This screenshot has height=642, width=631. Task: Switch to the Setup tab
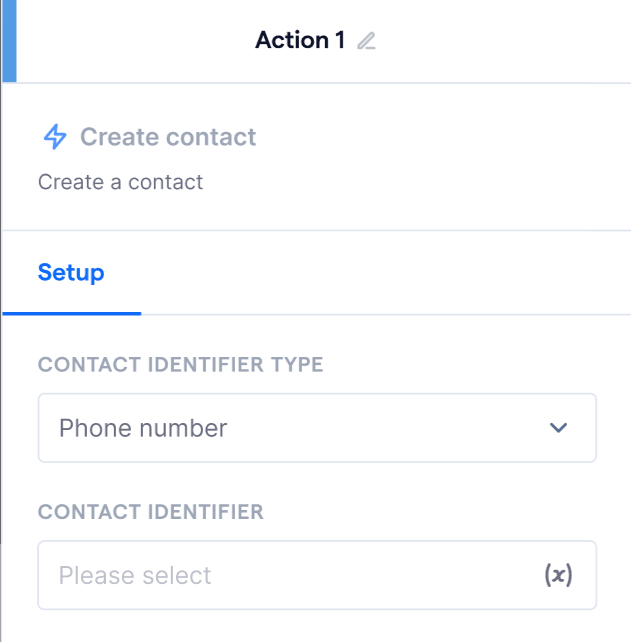71,273
